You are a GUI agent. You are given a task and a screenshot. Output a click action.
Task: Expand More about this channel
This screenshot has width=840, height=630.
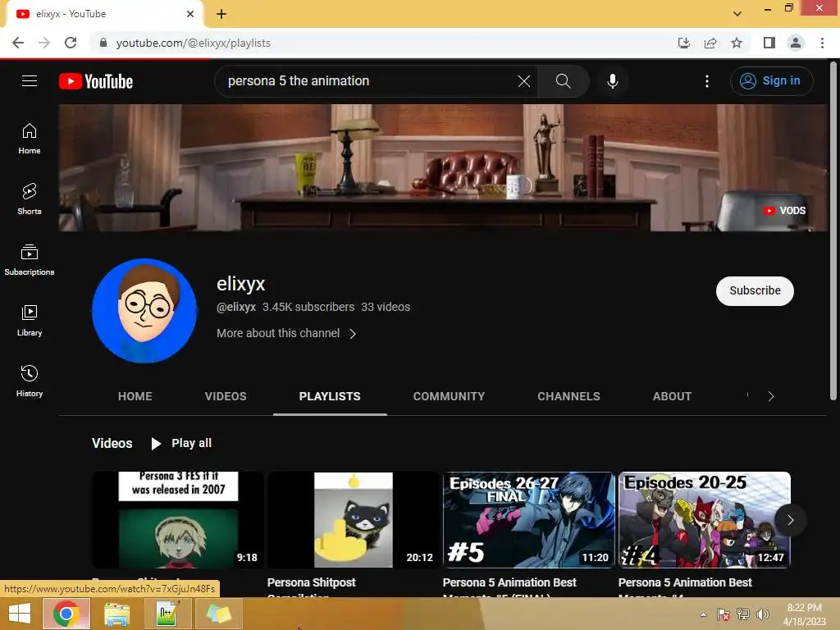pyautogui.click(x=286, y=333)
